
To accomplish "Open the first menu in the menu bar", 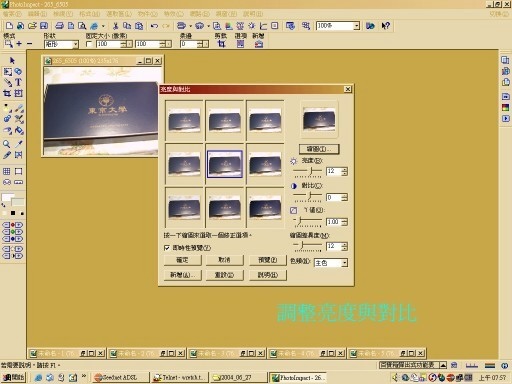I will pyautogui.click(x=12, y=14).
